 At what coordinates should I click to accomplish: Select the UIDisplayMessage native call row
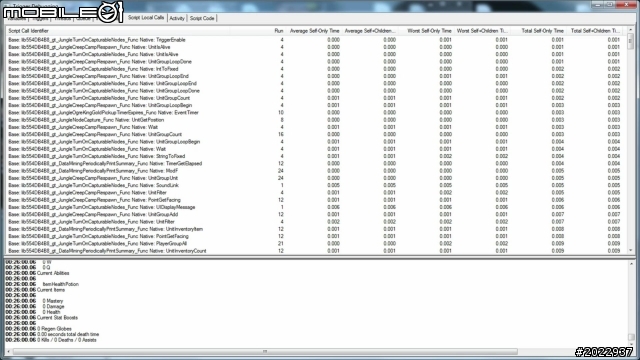tap(314, 207)
